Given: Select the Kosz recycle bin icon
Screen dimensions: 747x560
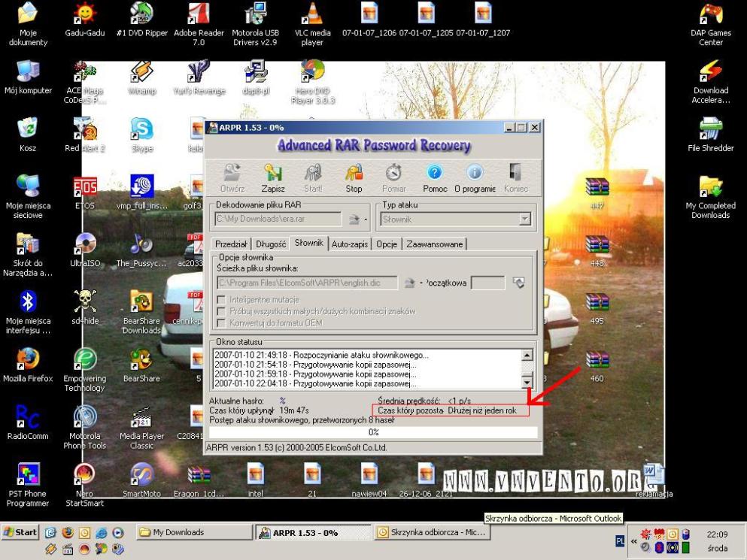Looking at the screenshot, I should 28,129.
